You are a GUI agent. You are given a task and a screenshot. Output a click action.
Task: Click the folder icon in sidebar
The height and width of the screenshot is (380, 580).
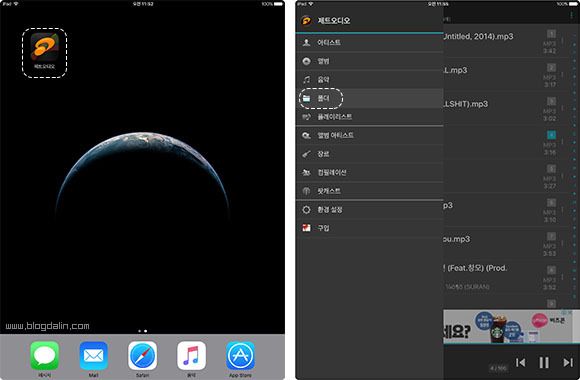306,98
